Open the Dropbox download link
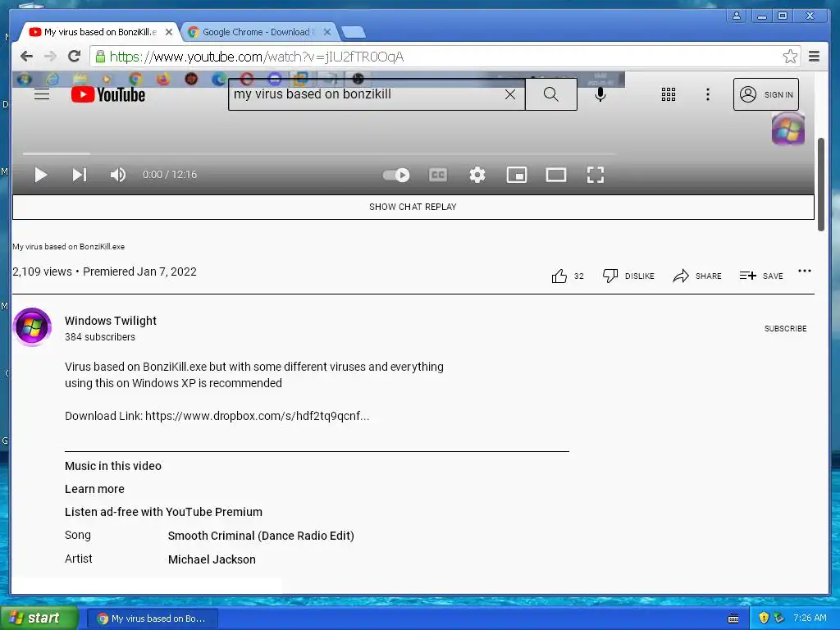This screenshot has height=630, width=840. pos(257,416)
